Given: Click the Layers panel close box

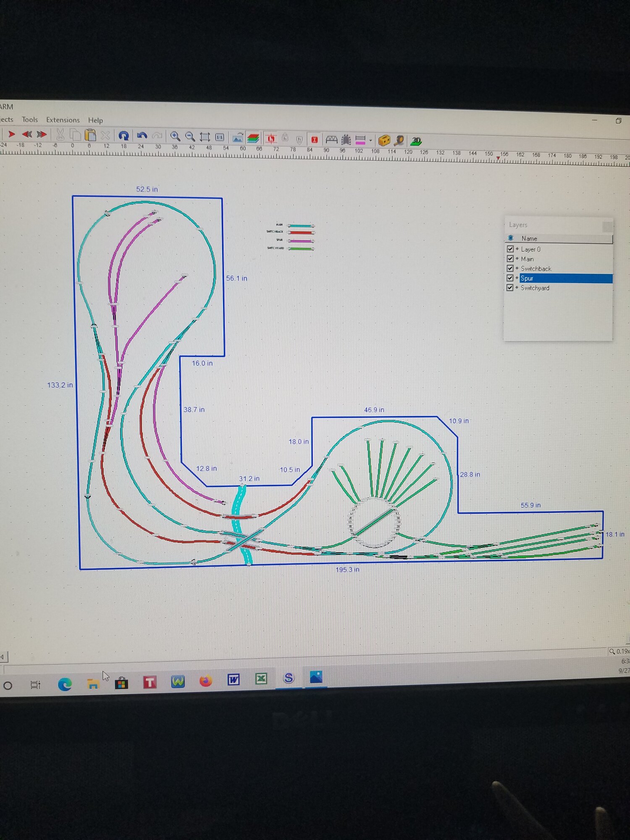Looking at the screenshot, I should (x=607, y=227).
